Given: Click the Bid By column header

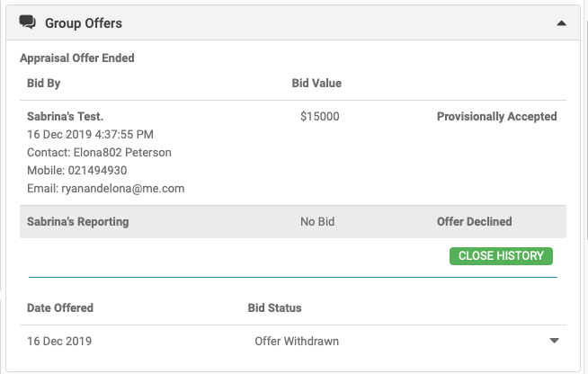Looking at the screenshot, I should pyautogui.click(x=44, y=84).
